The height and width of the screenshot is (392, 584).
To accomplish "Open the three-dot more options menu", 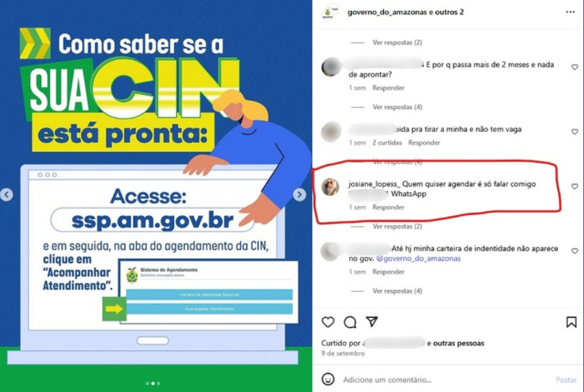I will click(x=571, y=12).
